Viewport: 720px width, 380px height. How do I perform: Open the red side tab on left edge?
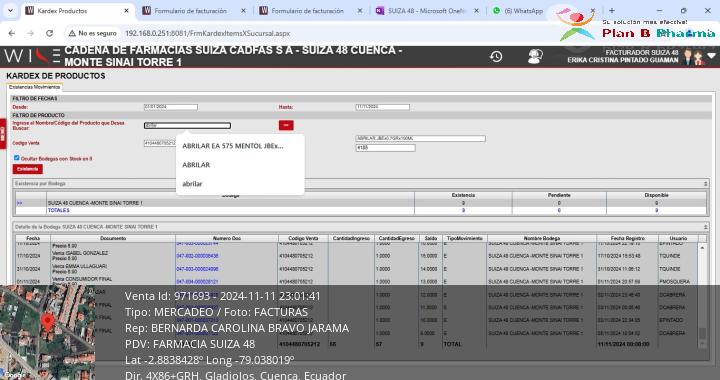[2, 134]
